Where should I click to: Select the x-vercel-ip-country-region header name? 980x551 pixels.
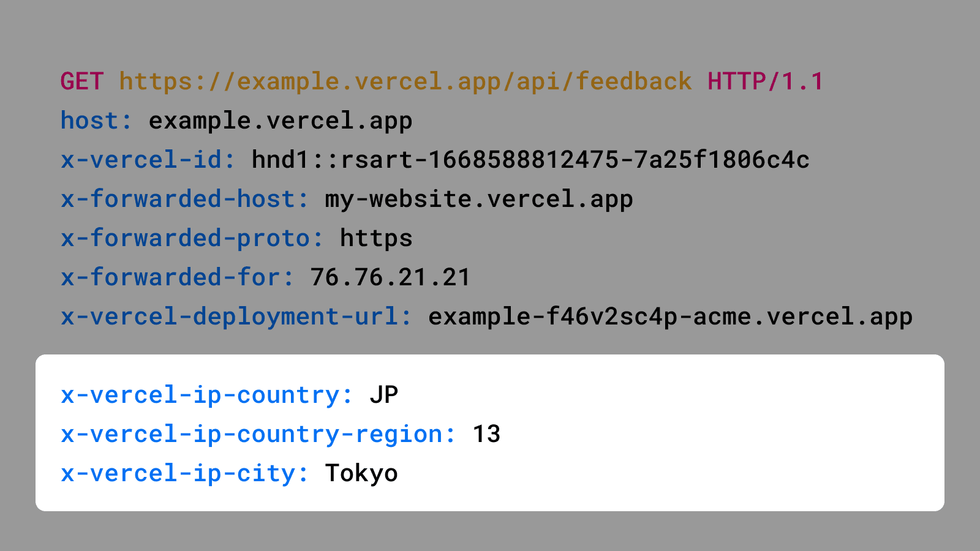pos(258,434)
